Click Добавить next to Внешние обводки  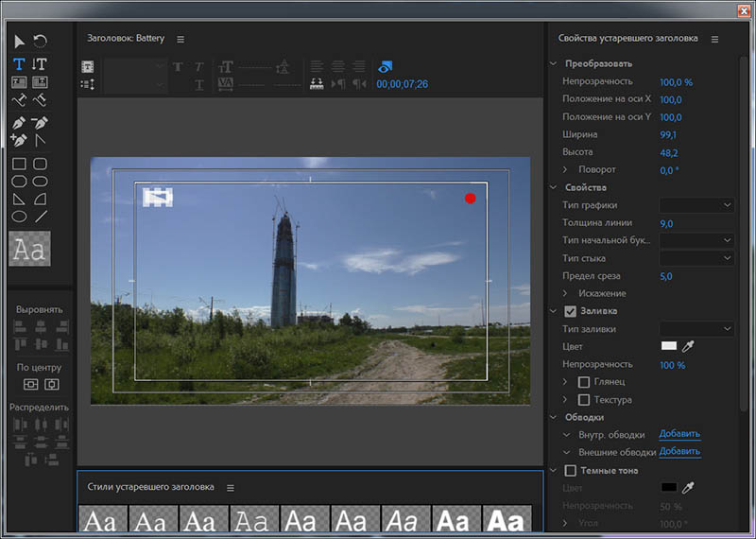[679, 452]
